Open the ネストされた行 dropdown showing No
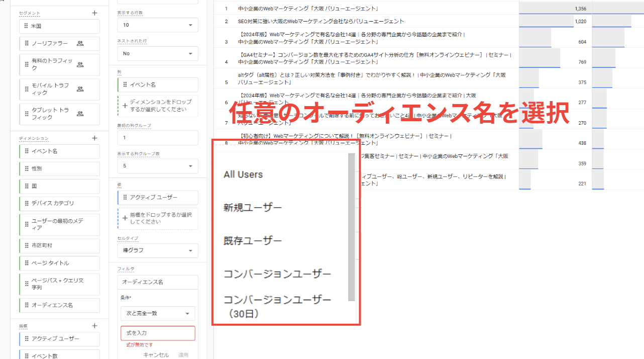Image resolution: width=644 pixels, height=359 pixels. (158, 53)
